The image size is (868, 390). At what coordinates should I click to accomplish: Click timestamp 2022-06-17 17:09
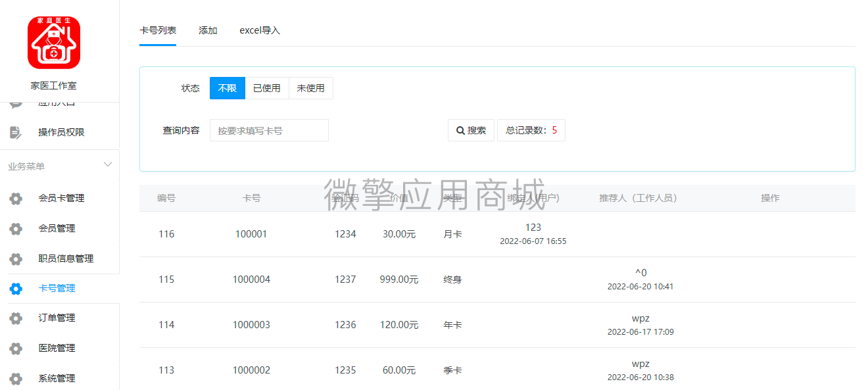640,332
